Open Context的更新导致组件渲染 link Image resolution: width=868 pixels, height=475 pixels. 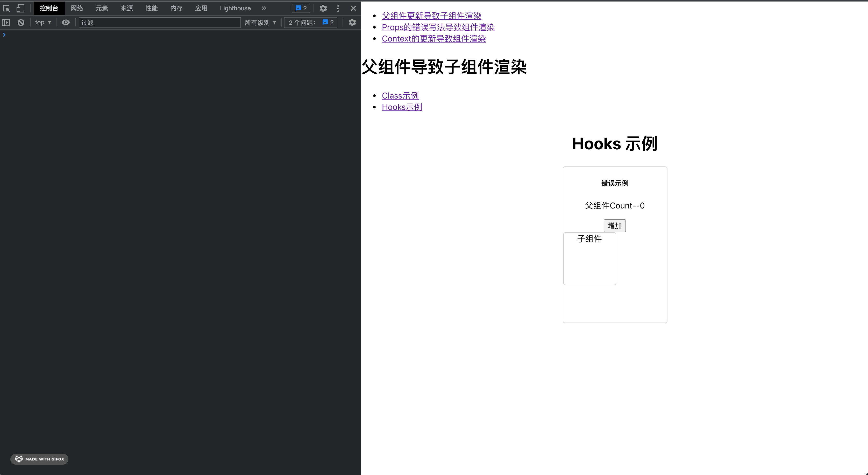(x=434, y=39)
